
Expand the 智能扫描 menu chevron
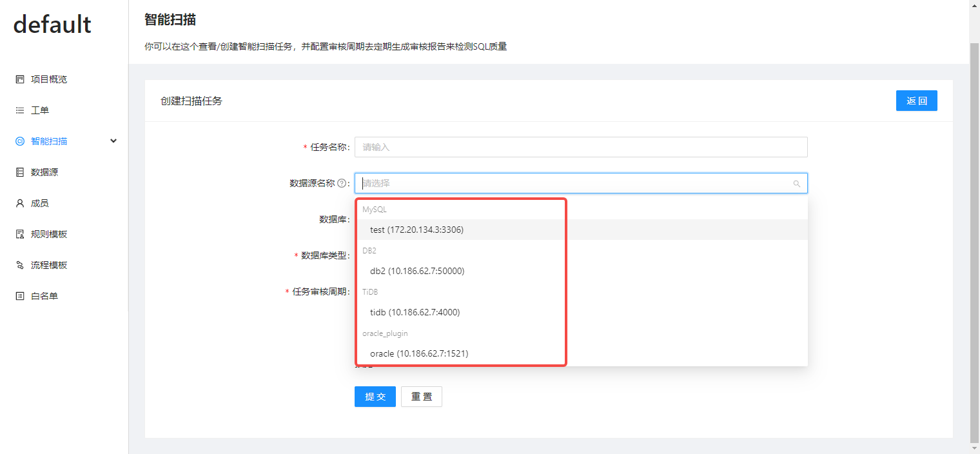pyautogui.click(x=113, y=141)
